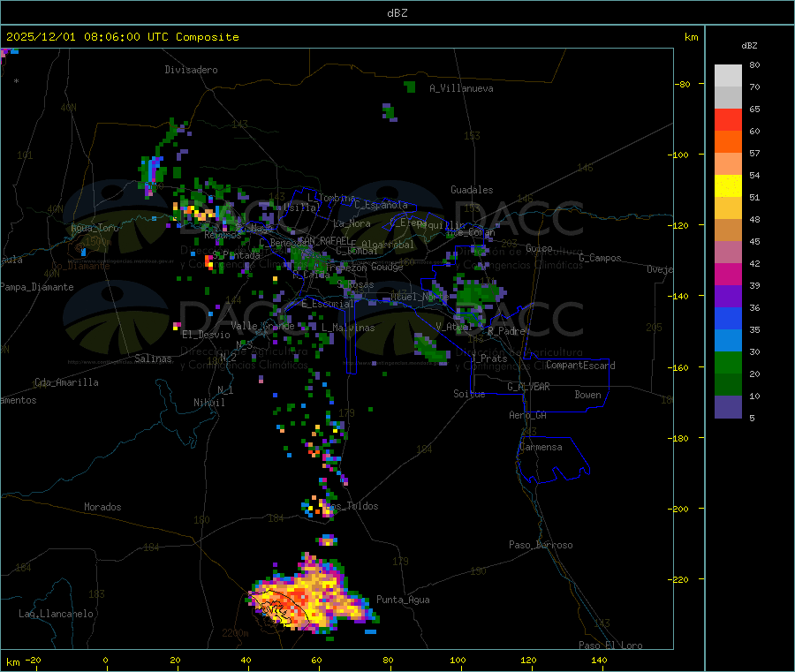Click the G_Campos location label

click(x=601, y=258)
